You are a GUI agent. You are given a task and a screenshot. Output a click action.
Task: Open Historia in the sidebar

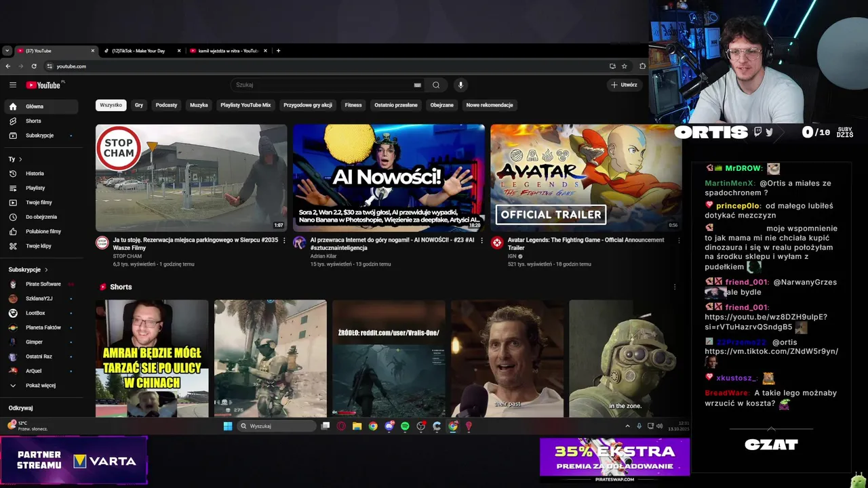coord(42,174)
